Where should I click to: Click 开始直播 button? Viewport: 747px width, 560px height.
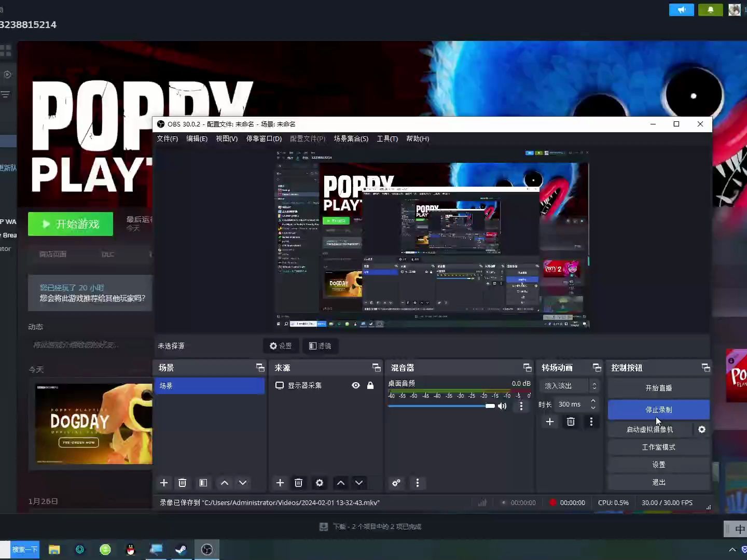tap(659, 388)
